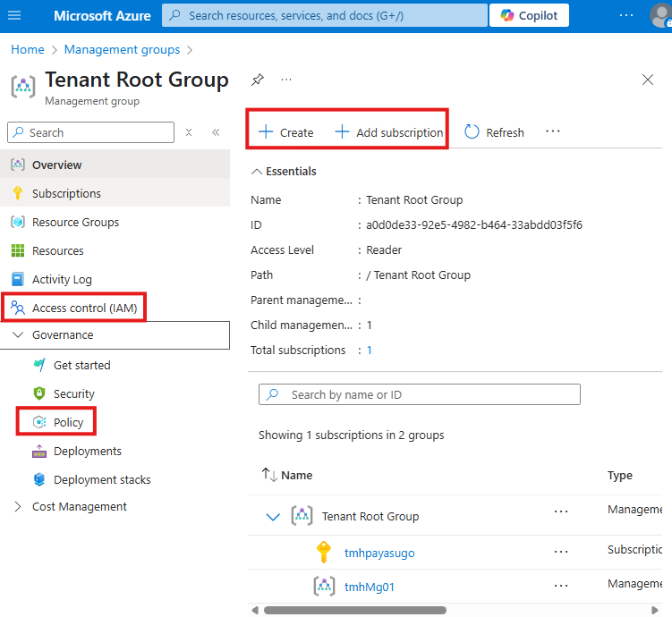672x617 pixels.
Task: Open Security under Governance
Action: [73, 394]
